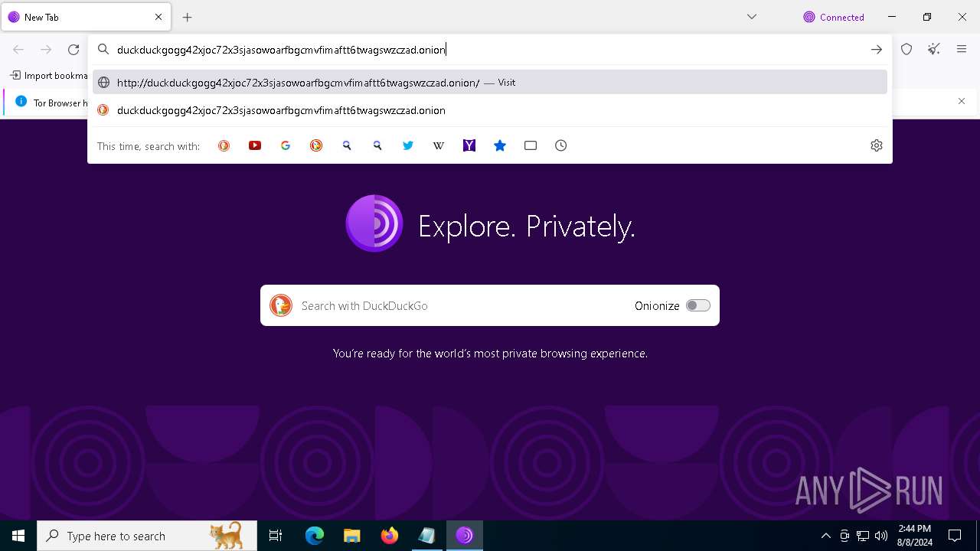The height and width of the screenshot is (551, 980).
Task: Click the Tor Browser logo
Action: coord(374,223)
